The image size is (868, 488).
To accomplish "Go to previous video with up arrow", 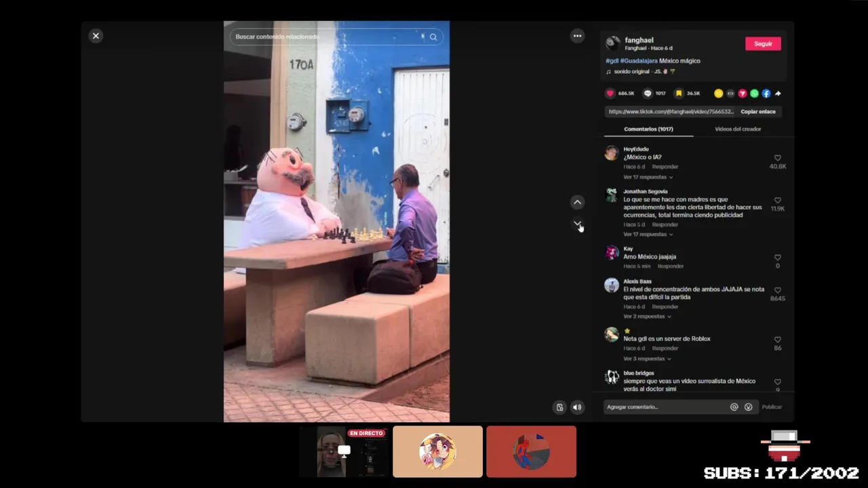I will pyautogui.click(x=577, y=202).
